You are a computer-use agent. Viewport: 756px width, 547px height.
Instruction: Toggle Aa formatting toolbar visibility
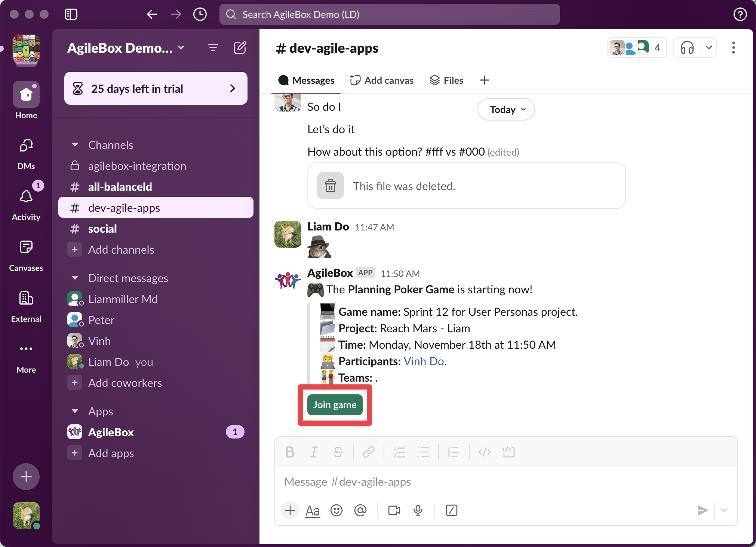click(x=313, y=510)
